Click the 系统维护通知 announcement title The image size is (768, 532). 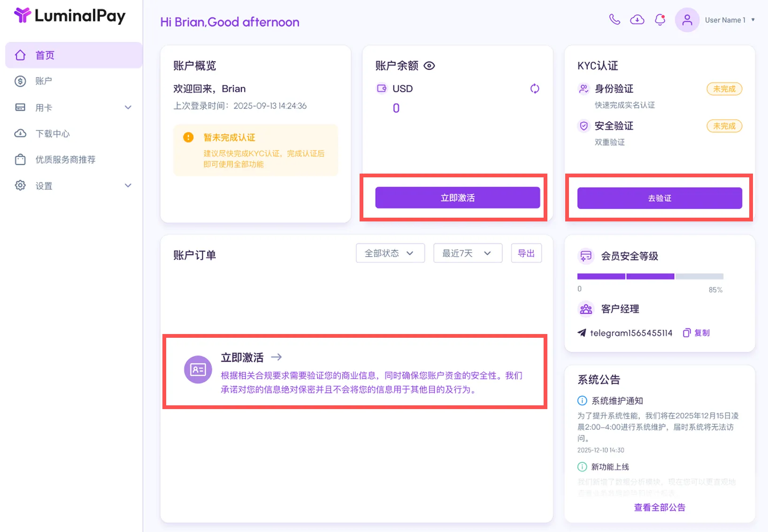(x=617, y=401)
